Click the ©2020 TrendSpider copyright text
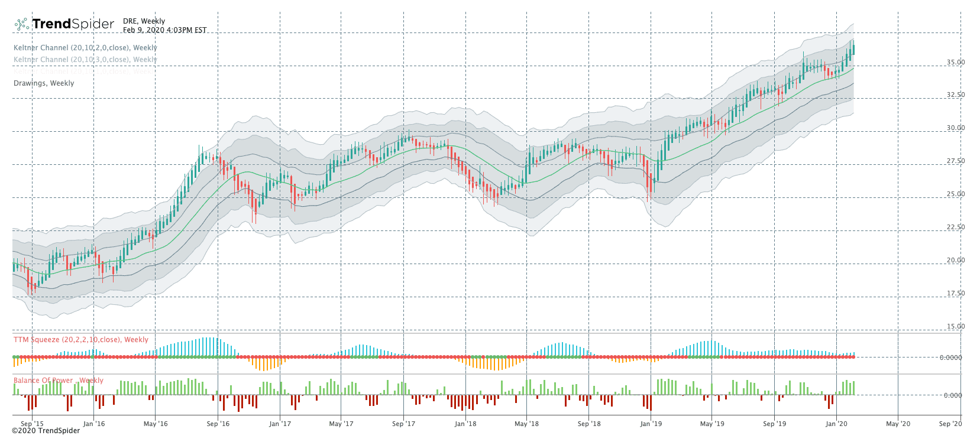Screen dimensions: 980x442 [46, 431]
